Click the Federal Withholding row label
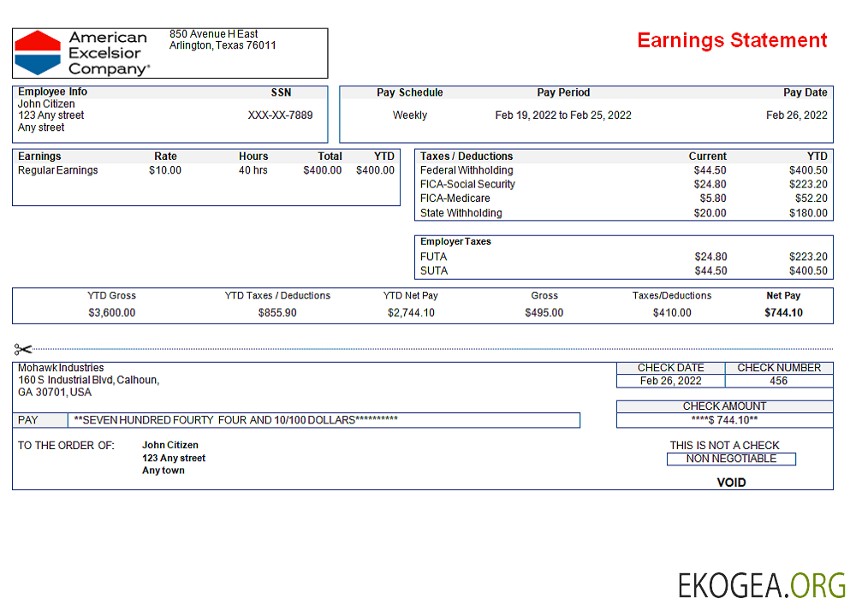Image resolution: width=856 pixels, height=616 pixels. point(467,170)
